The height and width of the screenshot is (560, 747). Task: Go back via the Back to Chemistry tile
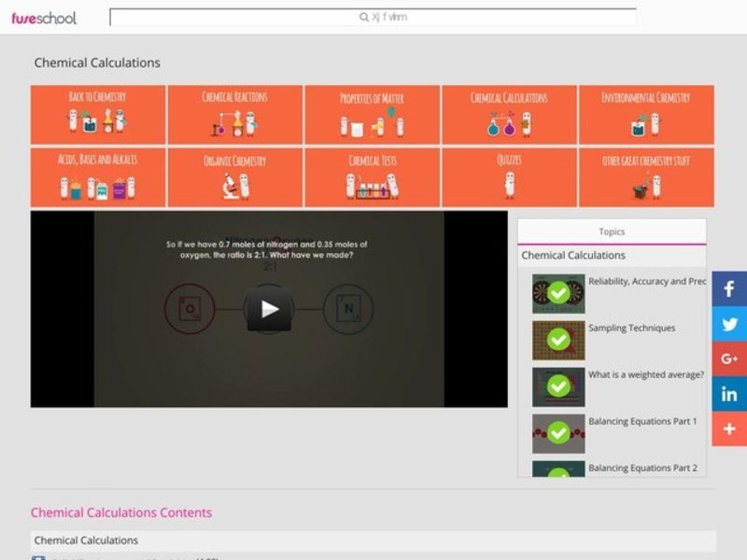pyautogui.click(x=97, y=114)
